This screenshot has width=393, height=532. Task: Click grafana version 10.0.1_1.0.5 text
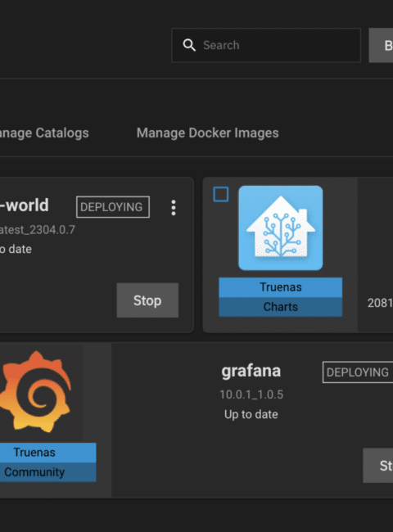pyautogui.click(x=251, y=394)
